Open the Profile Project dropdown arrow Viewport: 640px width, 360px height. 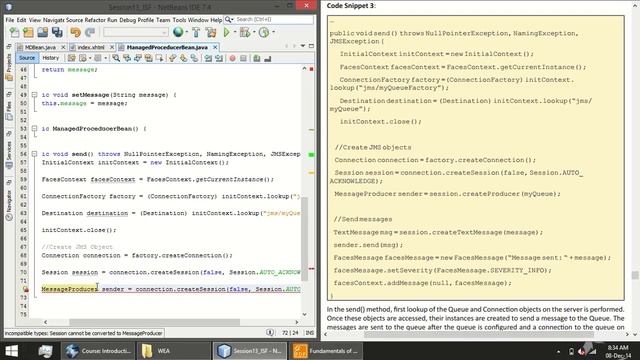[x=273, y=32]
